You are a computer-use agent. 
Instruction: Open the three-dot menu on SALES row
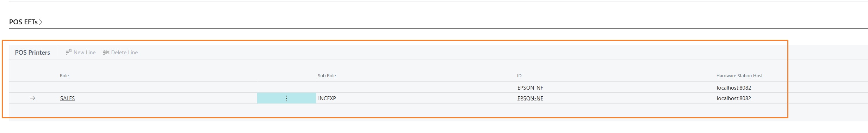click(x=286, y=98)
